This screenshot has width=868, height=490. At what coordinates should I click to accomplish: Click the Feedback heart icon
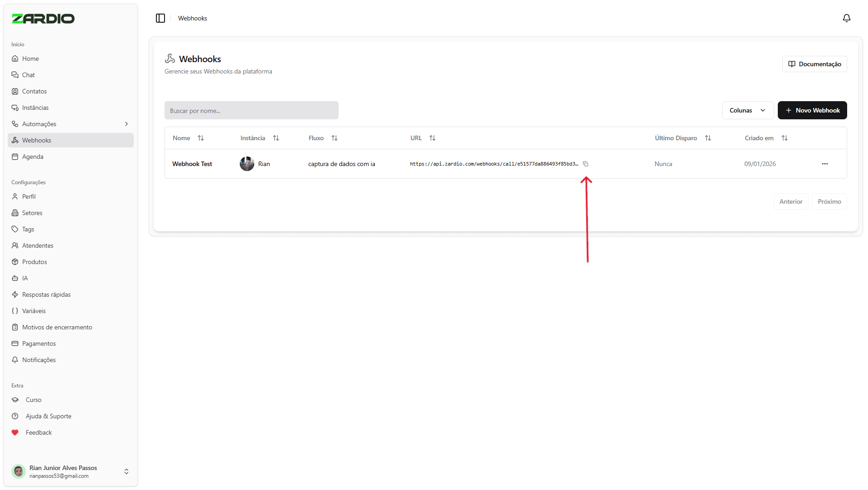(15, 432)
